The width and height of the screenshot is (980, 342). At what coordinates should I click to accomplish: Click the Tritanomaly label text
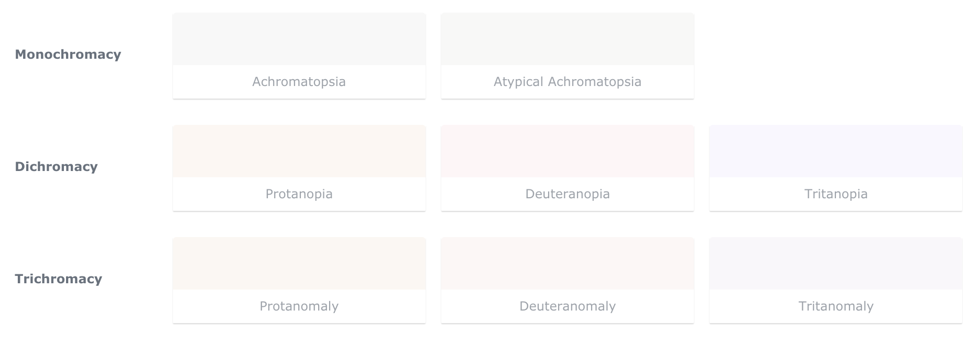point(836,306)
